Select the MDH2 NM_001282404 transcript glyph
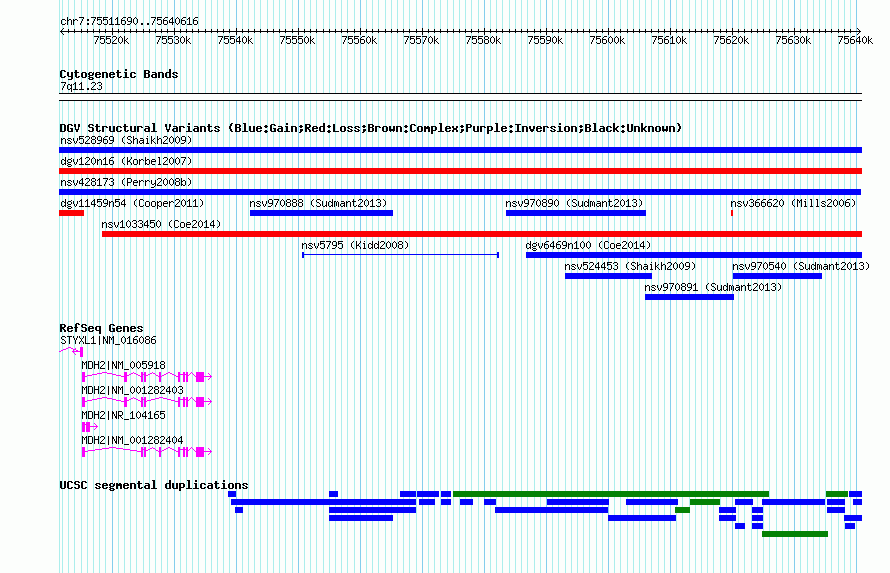 click(146, 452)
